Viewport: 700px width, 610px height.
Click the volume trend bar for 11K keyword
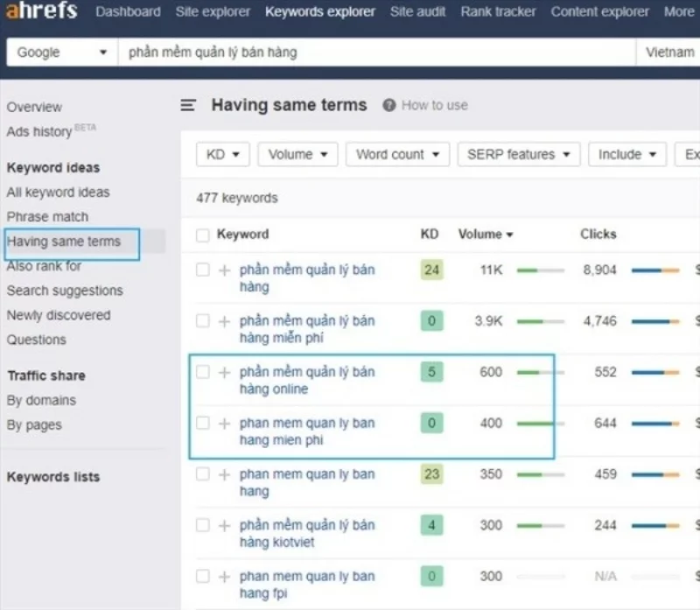[540, 270]
